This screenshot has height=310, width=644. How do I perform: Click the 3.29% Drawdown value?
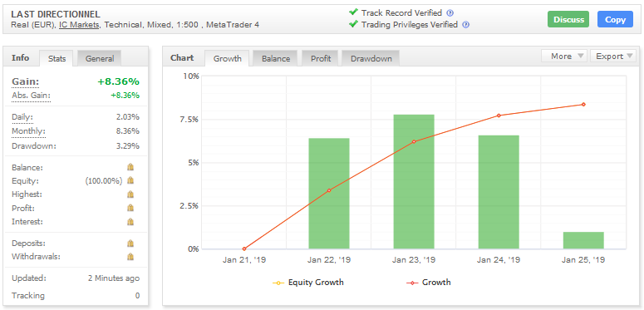click(x=128, y=145)
